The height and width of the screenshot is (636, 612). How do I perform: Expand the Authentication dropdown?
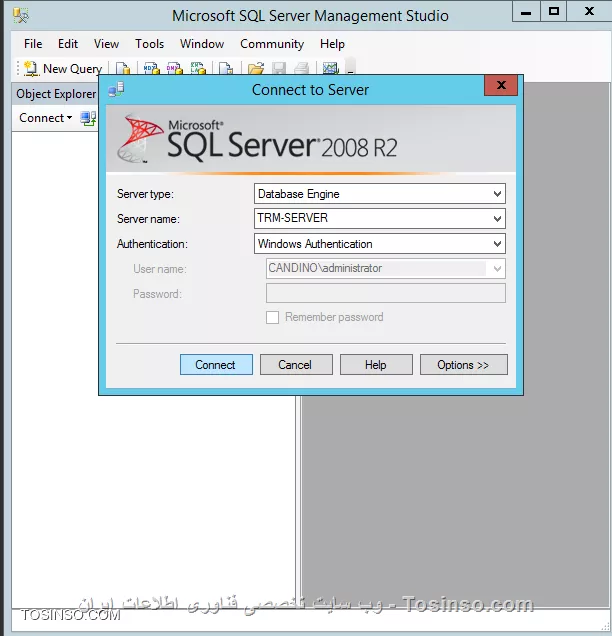coord(497,244)
